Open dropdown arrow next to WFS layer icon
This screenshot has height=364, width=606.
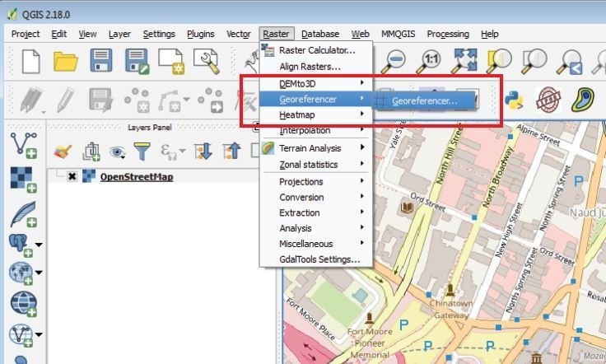(39, 334)
